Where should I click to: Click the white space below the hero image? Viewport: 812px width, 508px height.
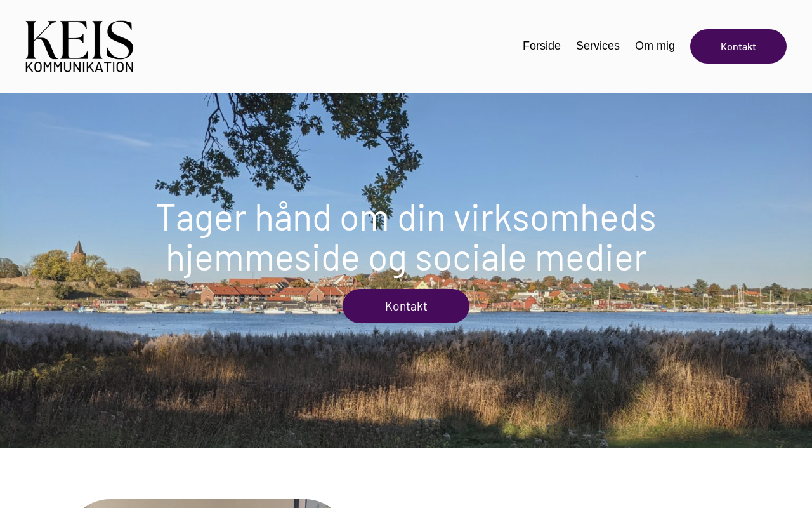point(571,476)
